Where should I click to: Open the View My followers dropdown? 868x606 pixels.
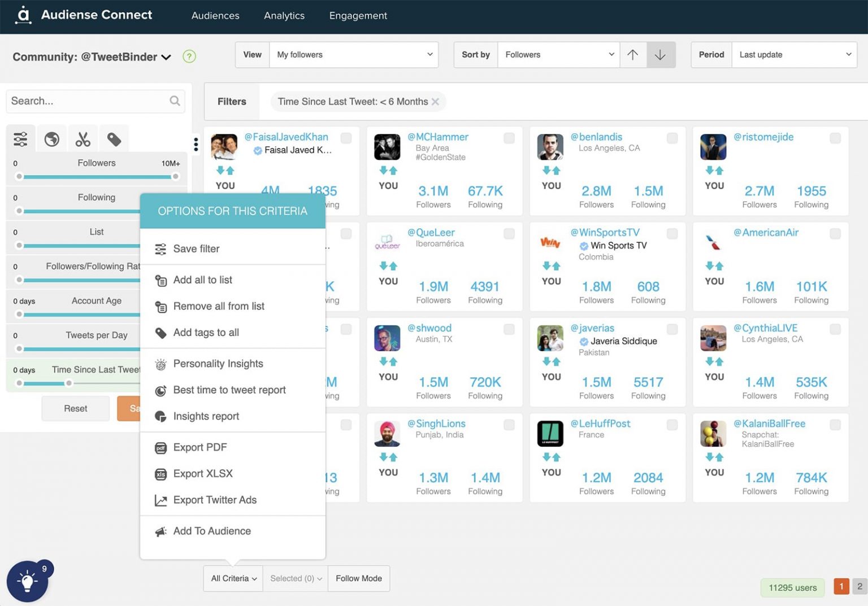(354, 55)
